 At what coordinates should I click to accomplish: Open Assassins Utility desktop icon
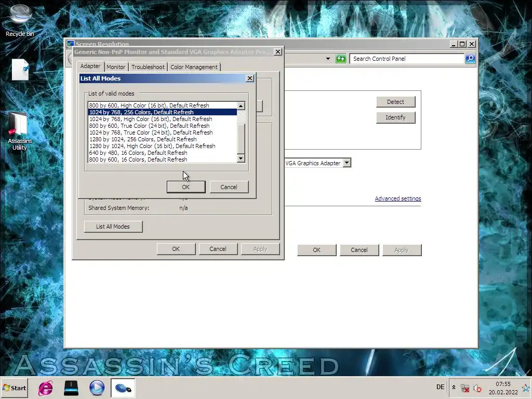pyautogui.click(x=20, y=131)
